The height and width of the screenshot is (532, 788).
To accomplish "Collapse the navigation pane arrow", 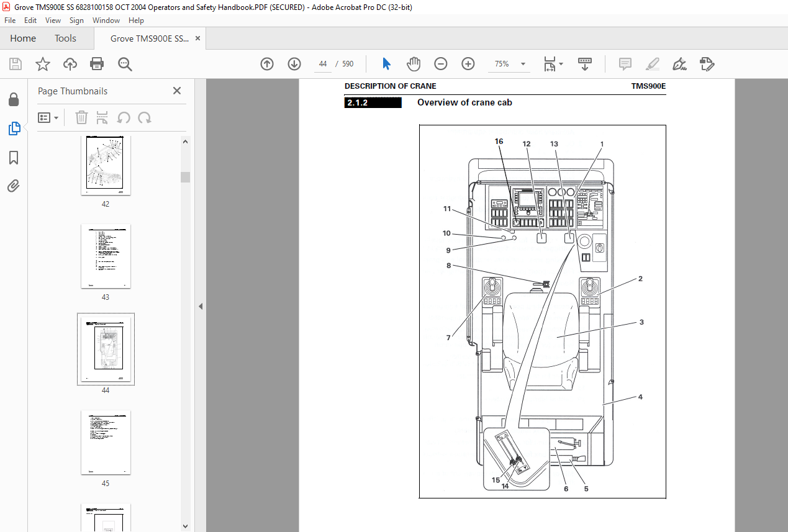I will [x=201, y=306].
